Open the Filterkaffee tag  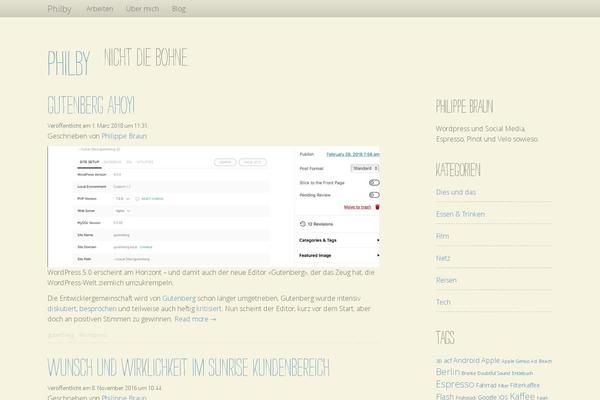point(525,385)
